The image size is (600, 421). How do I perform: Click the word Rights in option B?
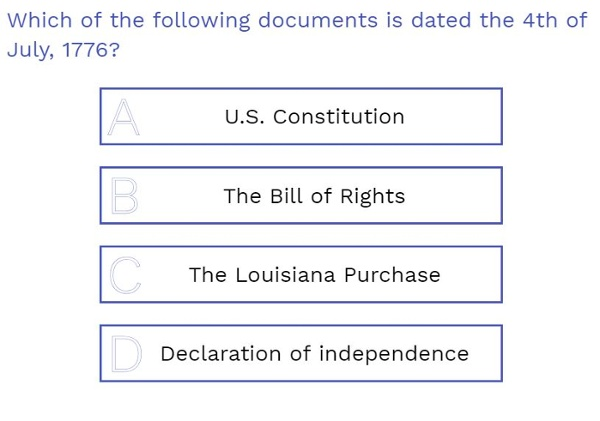click(372, 197)
